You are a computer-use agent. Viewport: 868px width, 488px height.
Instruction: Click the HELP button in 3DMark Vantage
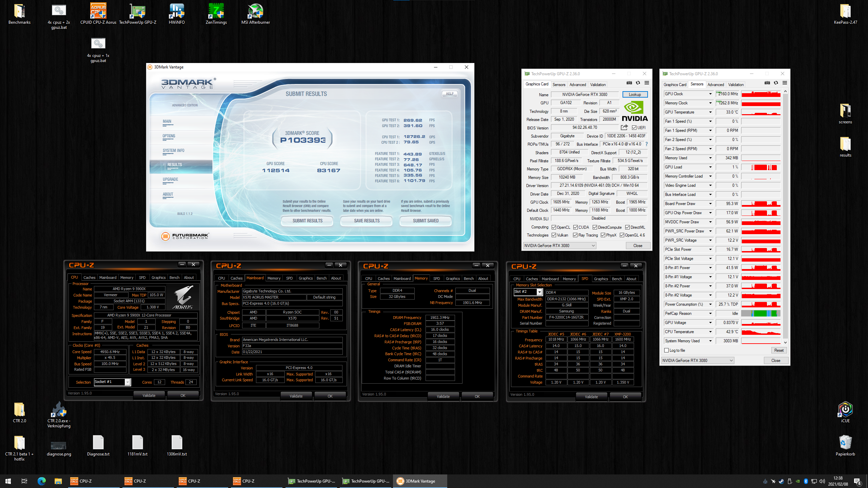tap(450, 94)
